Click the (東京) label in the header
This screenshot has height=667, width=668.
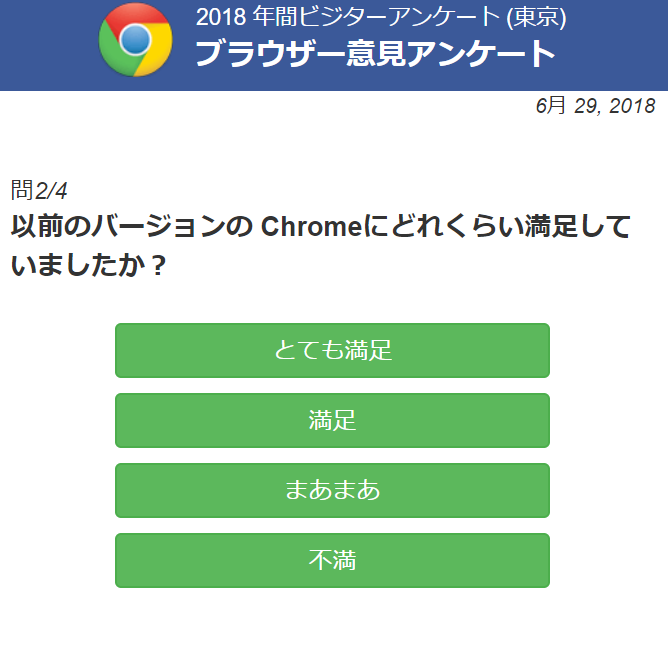click(536, 17)
